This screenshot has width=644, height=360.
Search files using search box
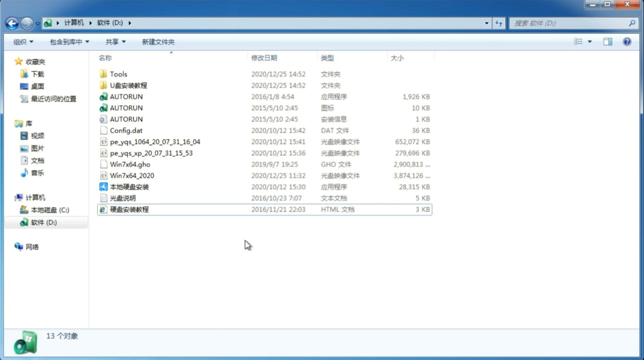coord(571,23)
